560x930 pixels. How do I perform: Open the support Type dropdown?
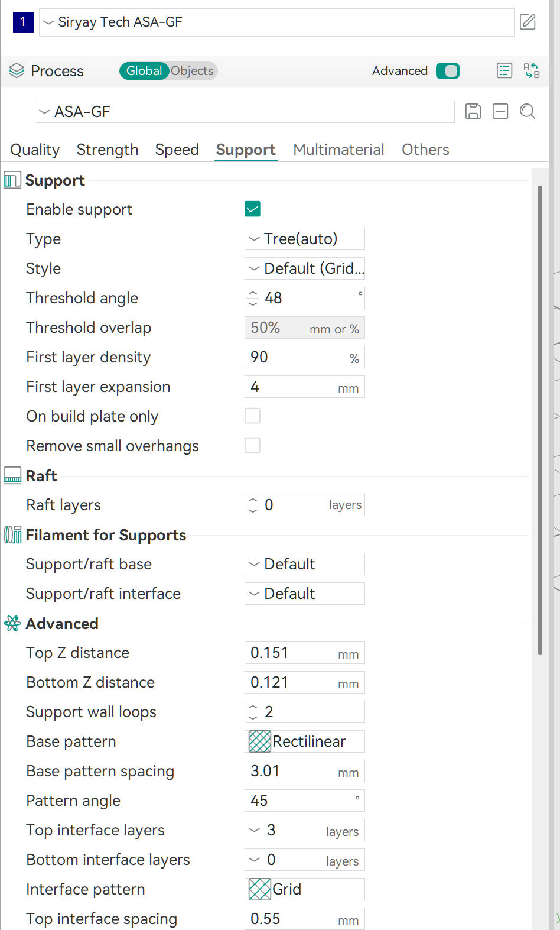(x=305, y=239)
